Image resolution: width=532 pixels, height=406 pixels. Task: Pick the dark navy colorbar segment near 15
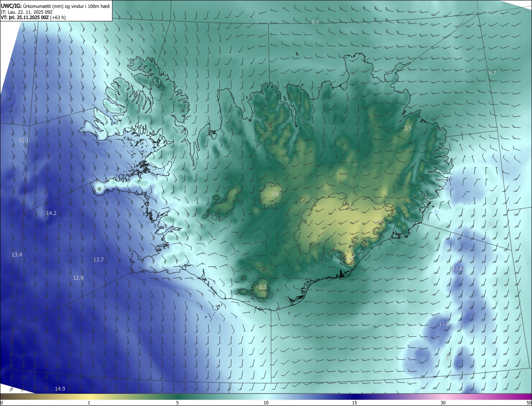point(355,397)
